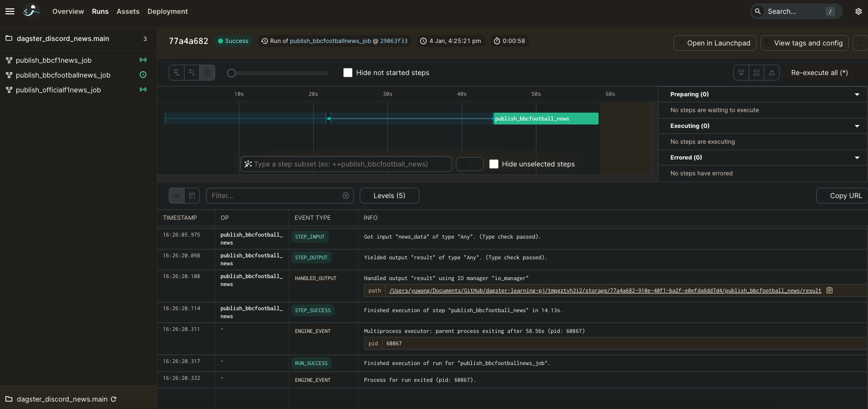Open snapshot link 29063f33
This screenshot has height=409, width=868.
(394, 41)
